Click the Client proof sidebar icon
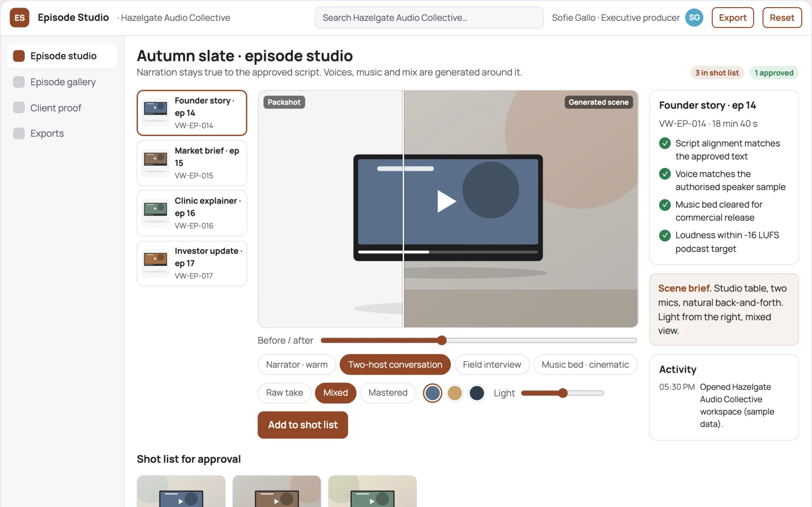This screenshot has width=812, height=507. coord(19,108)
